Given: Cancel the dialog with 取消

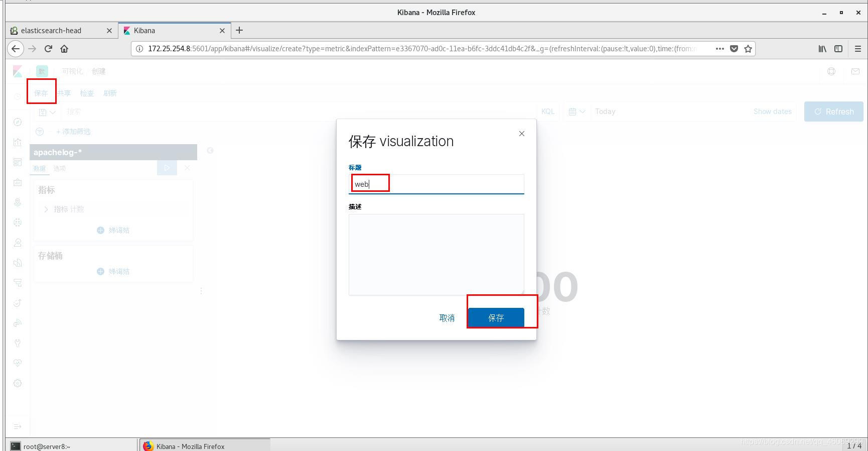Looking at the screenshot, I should [447, 318].
